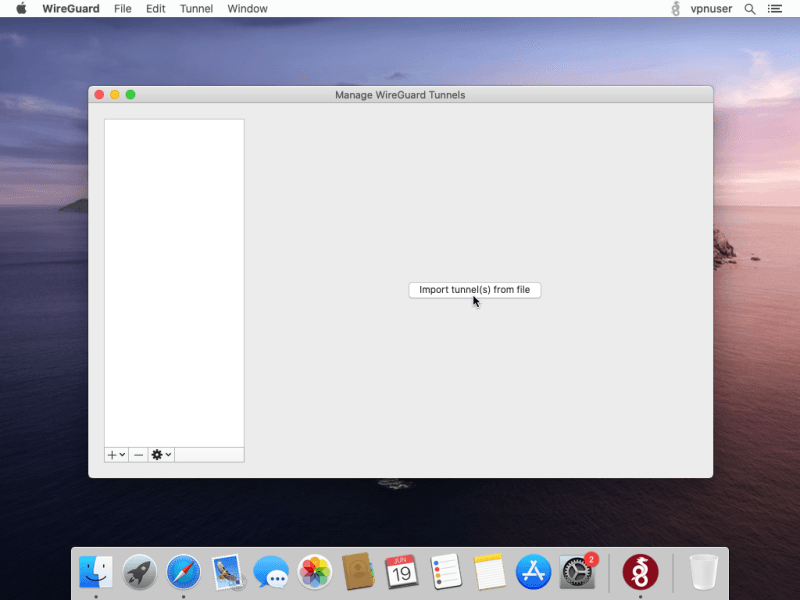
Task: Launch Safari from the Dock
Action: click(x=183, y=572)
